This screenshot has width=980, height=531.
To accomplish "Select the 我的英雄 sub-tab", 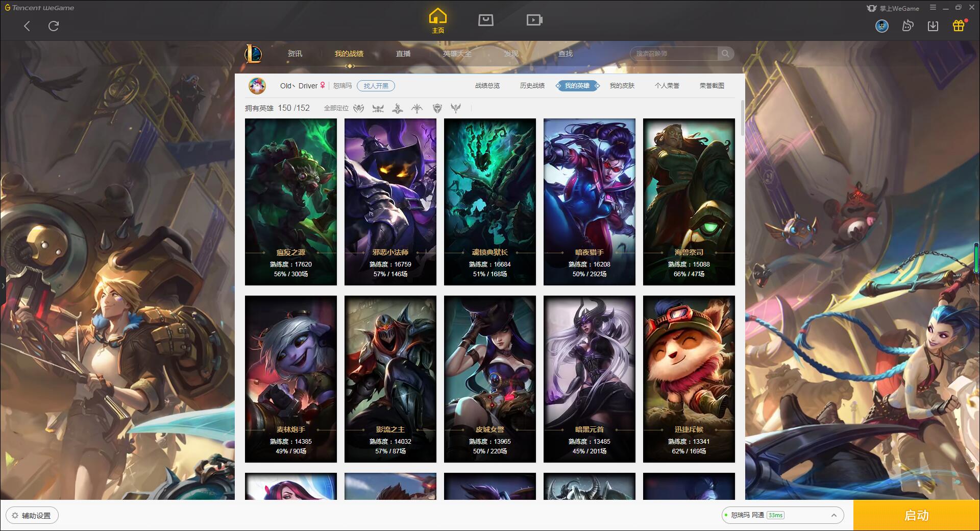I will click(577, 86).
